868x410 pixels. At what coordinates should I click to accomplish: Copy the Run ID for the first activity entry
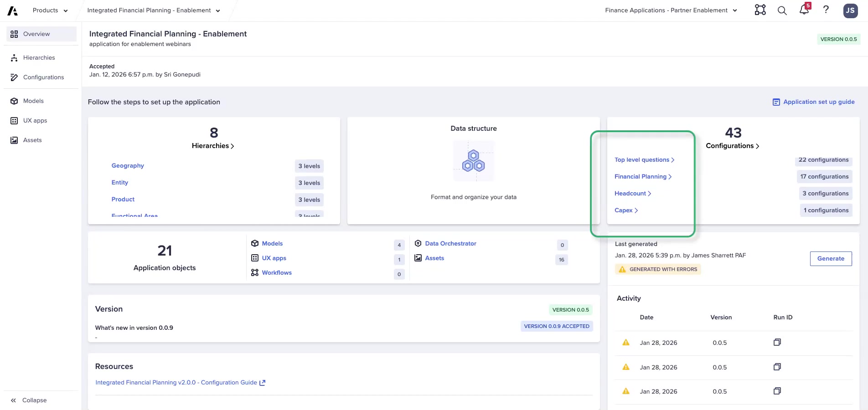777,342
